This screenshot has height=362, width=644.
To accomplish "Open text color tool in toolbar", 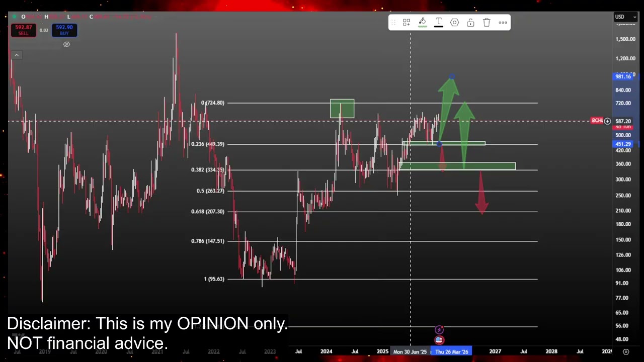I will (439, 22).
